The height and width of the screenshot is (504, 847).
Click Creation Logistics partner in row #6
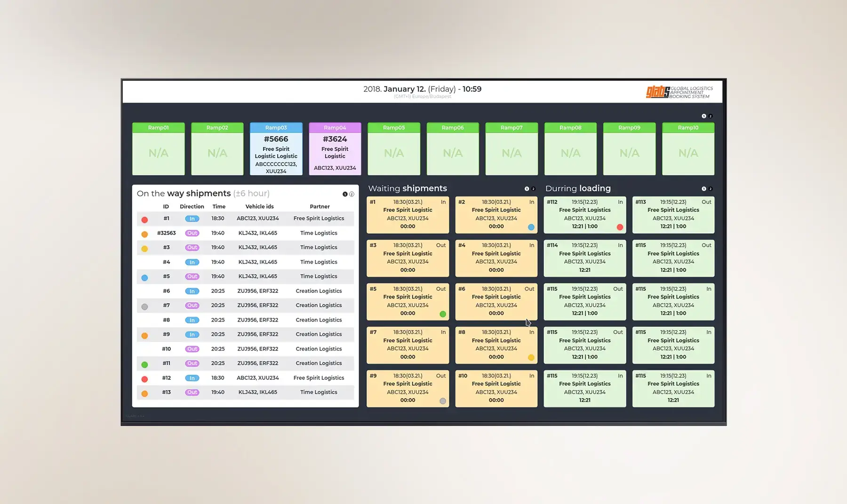pyautogui.click(x=319, y=291)
